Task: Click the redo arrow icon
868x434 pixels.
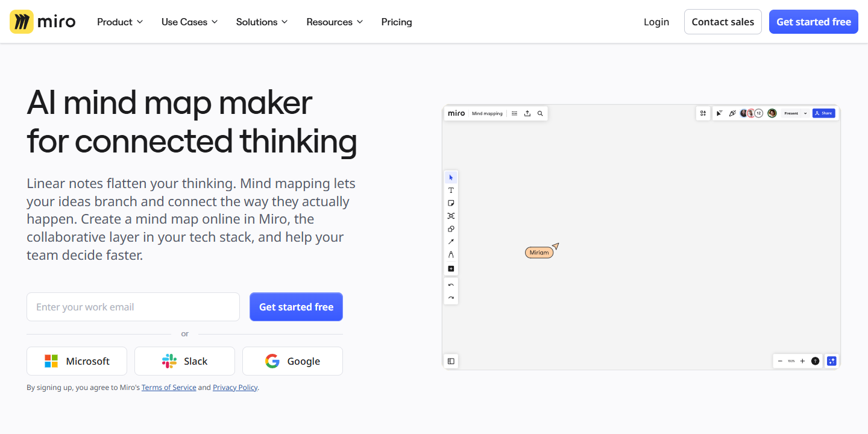Action: pos(451,298)
